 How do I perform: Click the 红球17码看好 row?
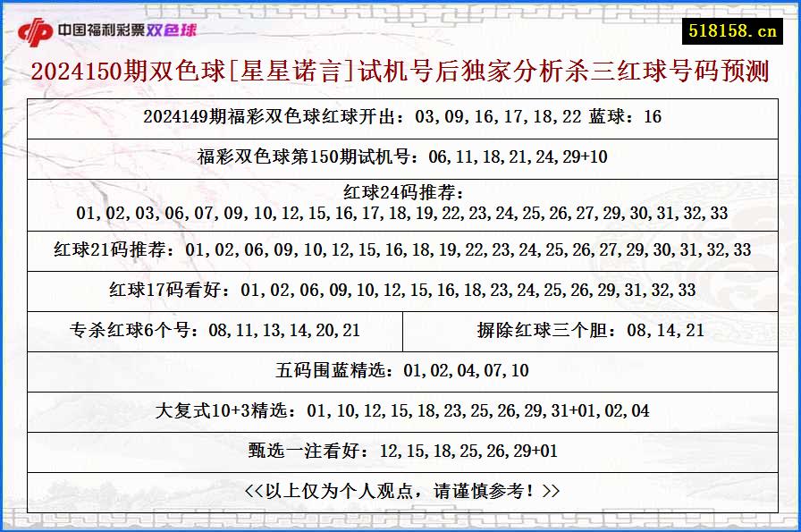[x=400, y=290]
